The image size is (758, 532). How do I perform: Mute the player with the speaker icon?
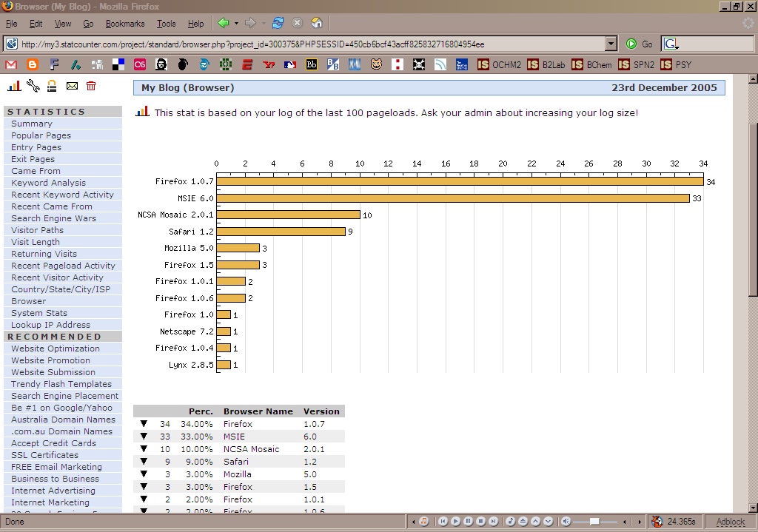point(566,522)
